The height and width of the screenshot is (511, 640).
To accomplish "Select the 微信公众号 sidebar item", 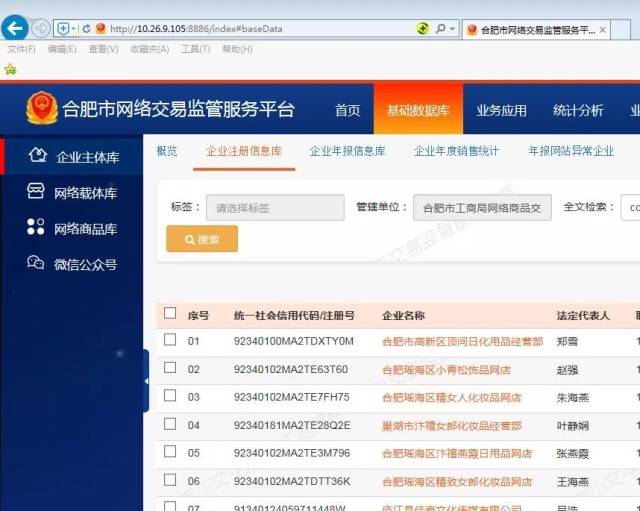I will click(72, 264).
